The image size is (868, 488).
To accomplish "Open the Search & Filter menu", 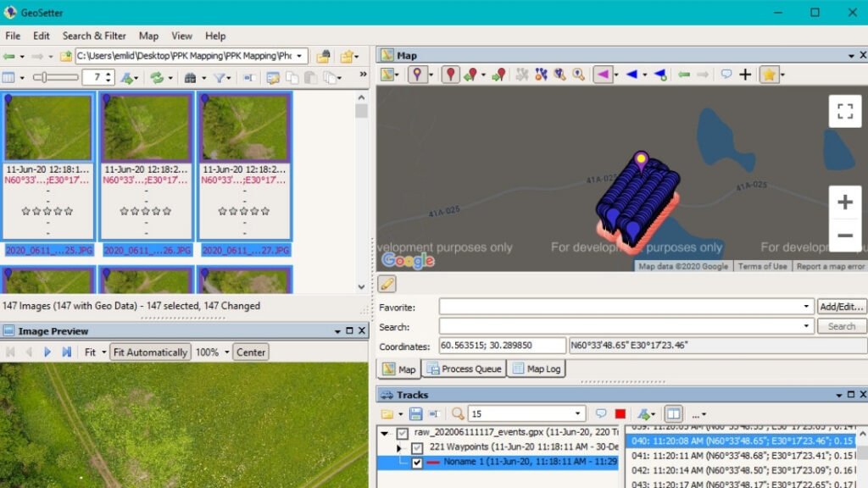I will click(94, 36).
